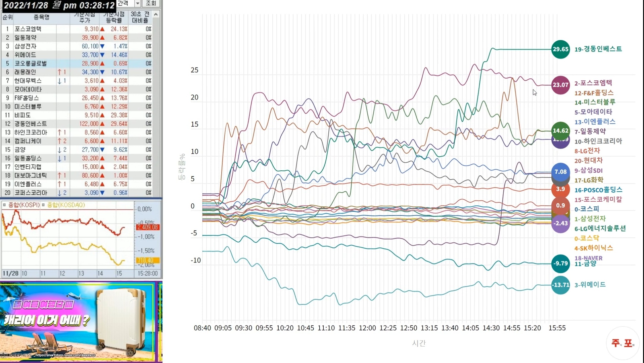The height and width of the screenshot is (363, 644).
Task: Click the red up triangle in 비피도 row
Action: pyautogui.click(x=102, y=115)
